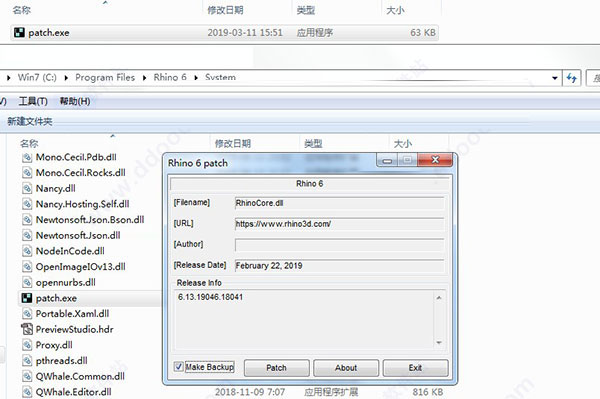Click the Release Date field February 22, 2019

[339, 265]
